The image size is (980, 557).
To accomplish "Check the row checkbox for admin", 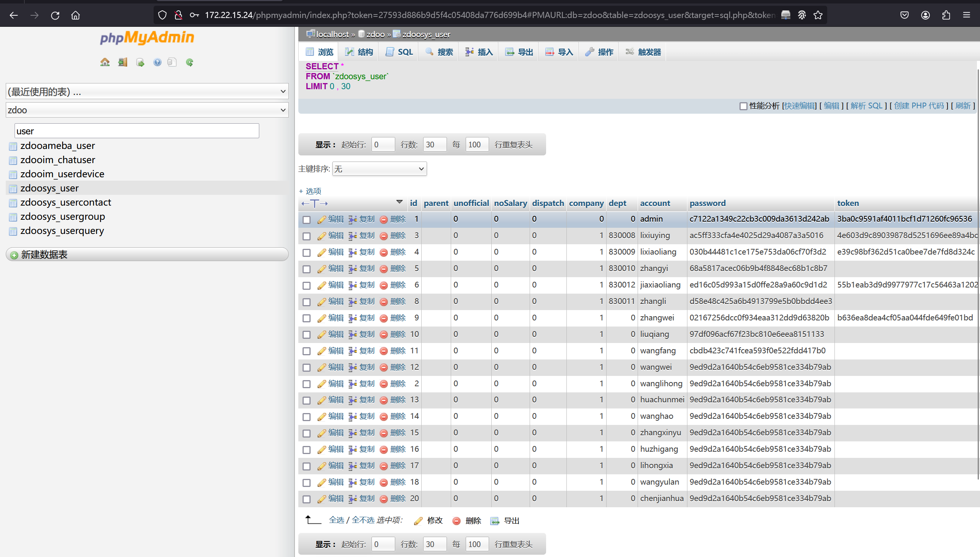I will click(306, 220).
